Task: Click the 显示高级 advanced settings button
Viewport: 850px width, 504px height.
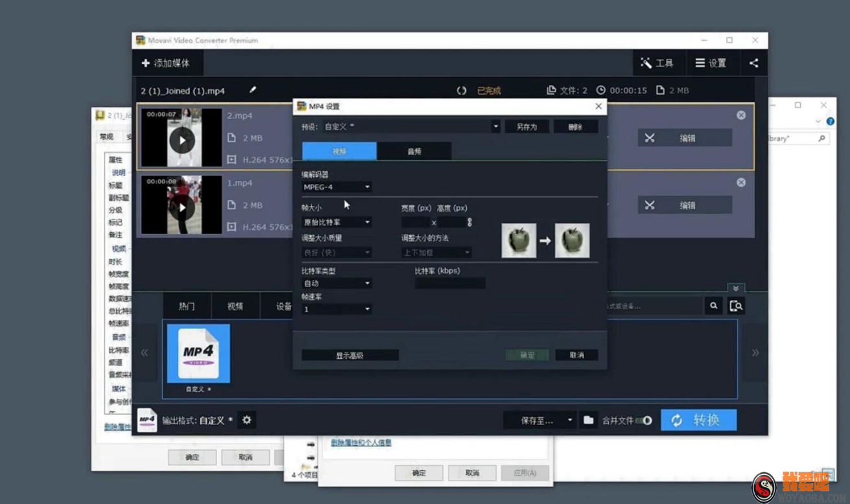Action: tap(350, 354)
